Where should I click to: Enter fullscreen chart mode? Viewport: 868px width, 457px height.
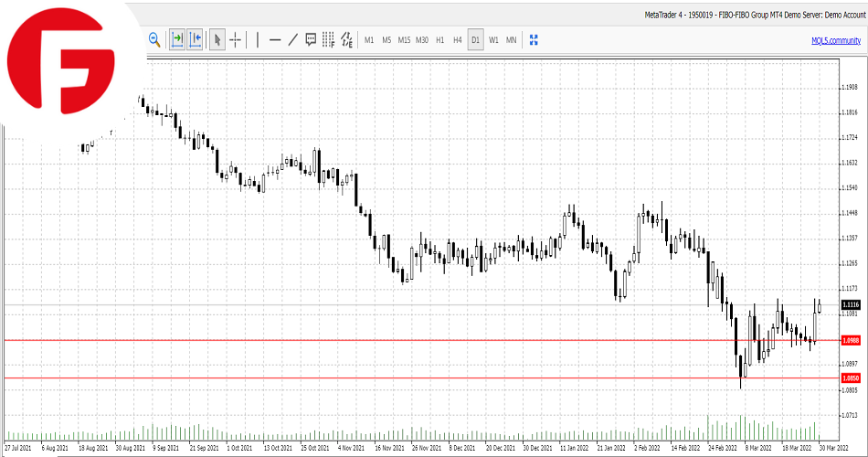click(x=535, y=39)
